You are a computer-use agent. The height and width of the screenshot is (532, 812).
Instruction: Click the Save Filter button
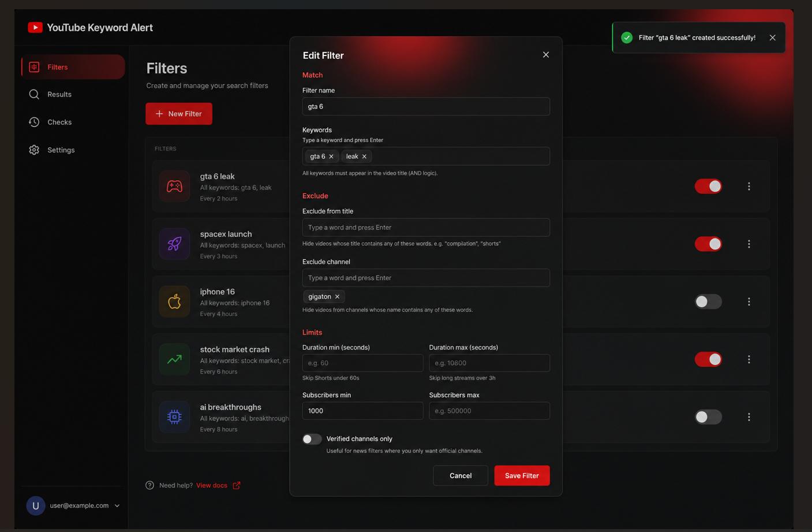tap(522, 475)
